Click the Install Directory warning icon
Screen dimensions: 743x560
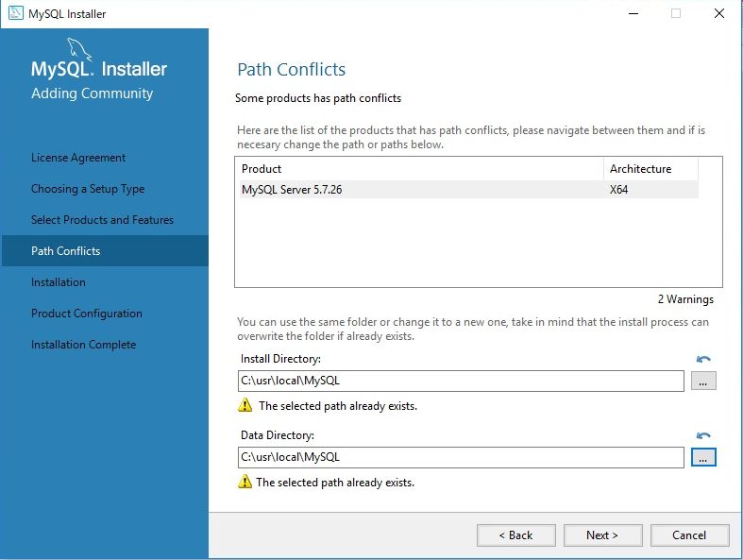[x=245, y=405]
